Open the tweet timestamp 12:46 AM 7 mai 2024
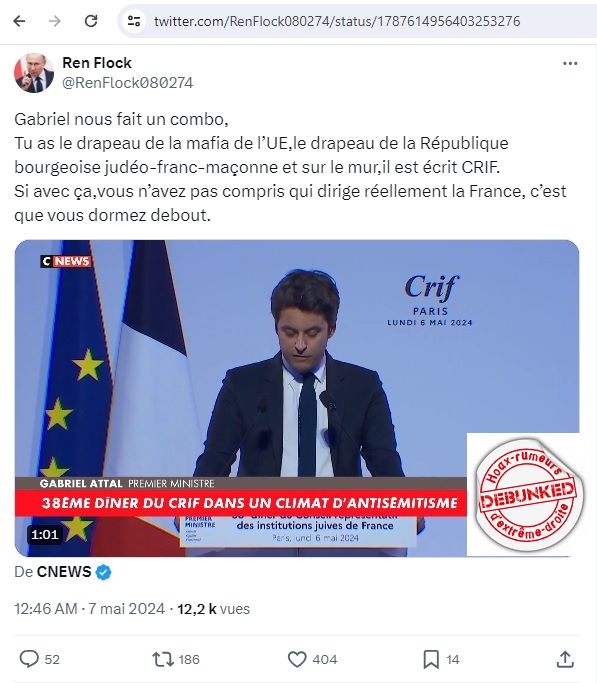 click(90, 609)
